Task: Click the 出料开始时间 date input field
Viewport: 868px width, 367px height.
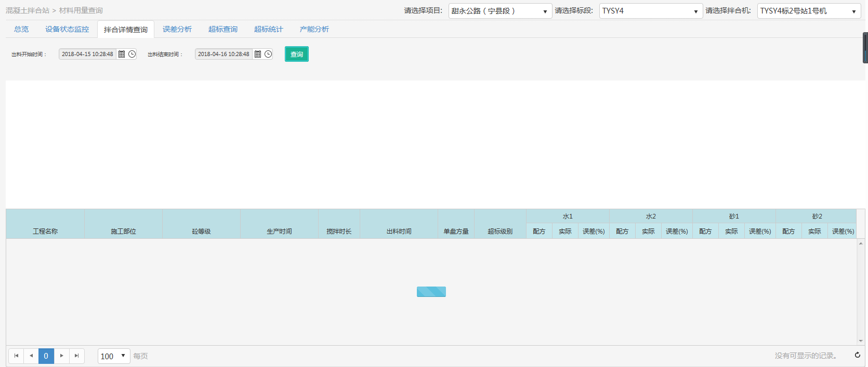Action: [x=87, y=54]
